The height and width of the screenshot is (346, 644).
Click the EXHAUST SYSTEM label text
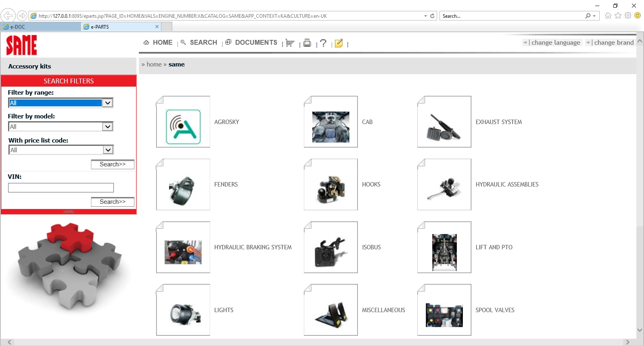coord(499,122)
